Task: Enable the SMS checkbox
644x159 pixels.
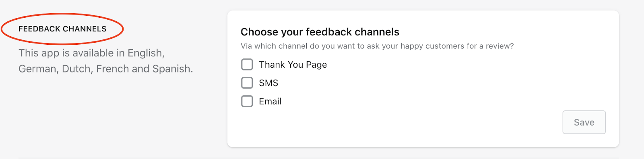Action: pyautogui.click(x=247, y=83)
